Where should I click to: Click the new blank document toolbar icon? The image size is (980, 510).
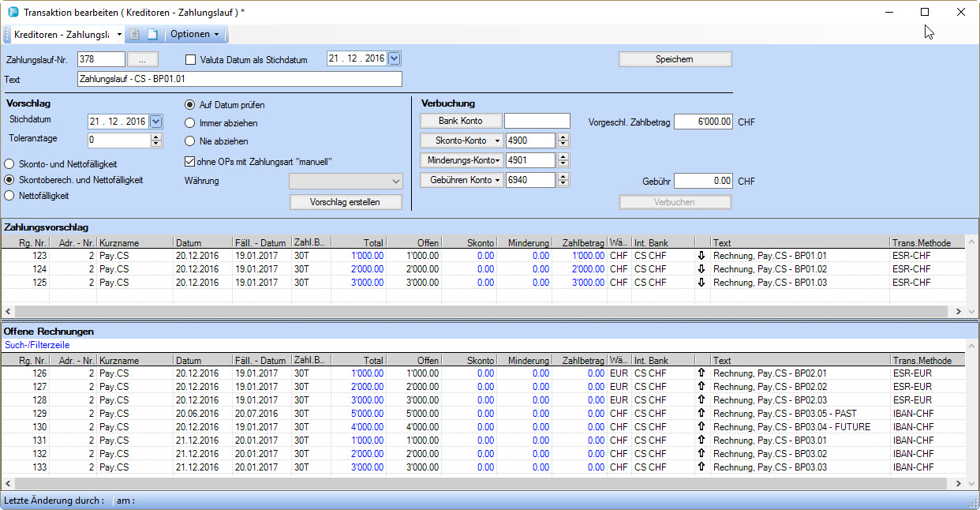click(152, 35)
